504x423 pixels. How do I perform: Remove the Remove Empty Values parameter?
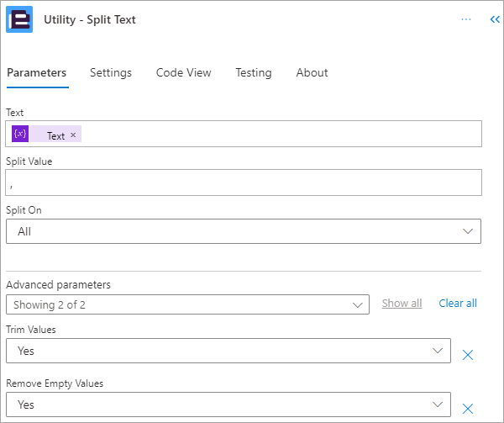pos(468,409)
